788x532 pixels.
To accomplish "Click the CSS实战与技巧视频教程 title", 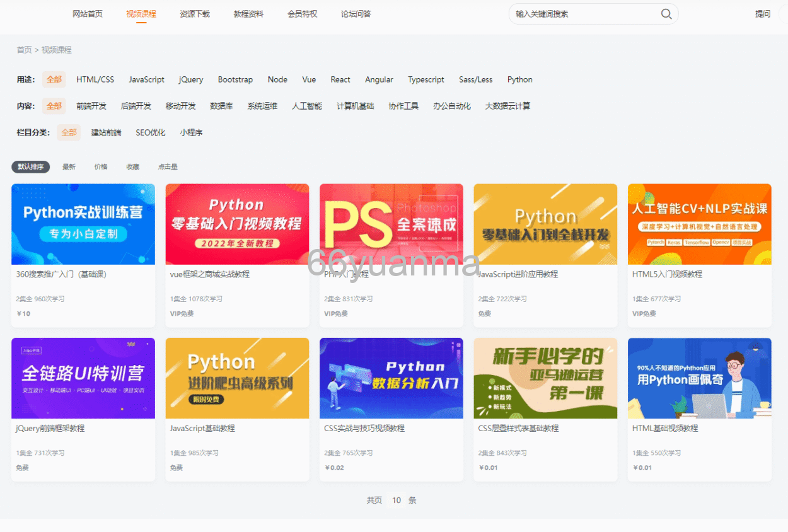I will 364,428.
